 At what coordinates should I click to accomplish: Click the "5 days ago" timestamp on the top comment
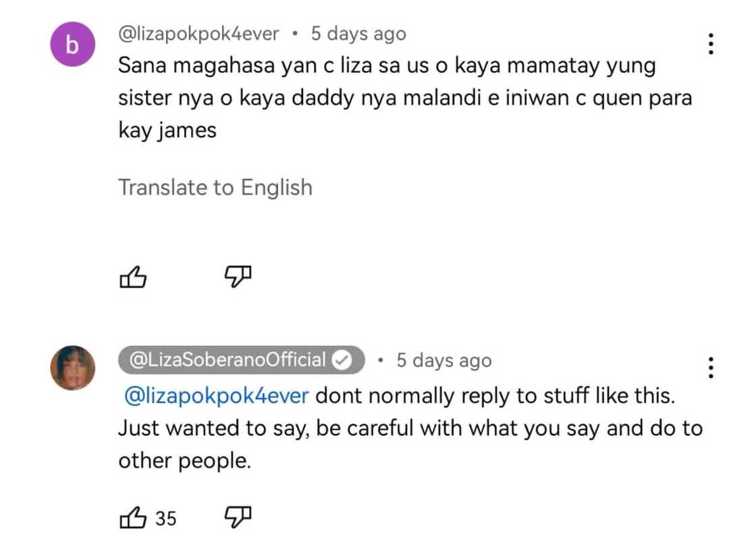[x=358, y=33]
